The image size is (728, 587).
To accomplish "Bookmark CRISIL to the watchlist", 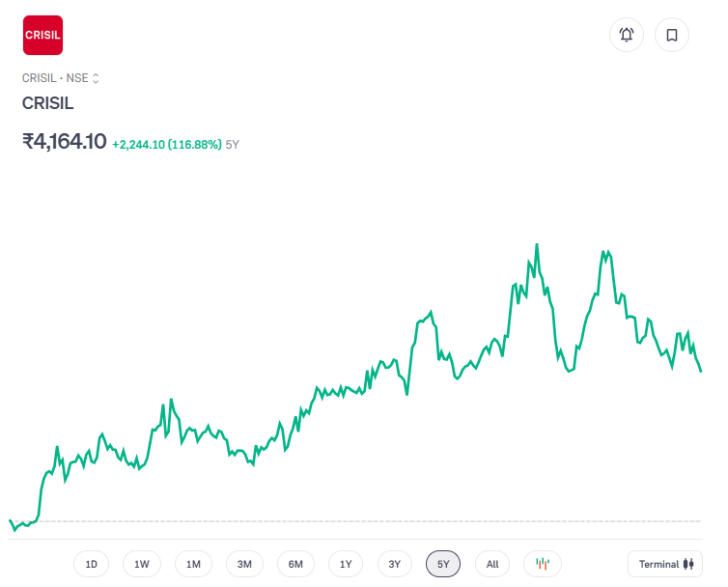I will click(x=672, y=36).
